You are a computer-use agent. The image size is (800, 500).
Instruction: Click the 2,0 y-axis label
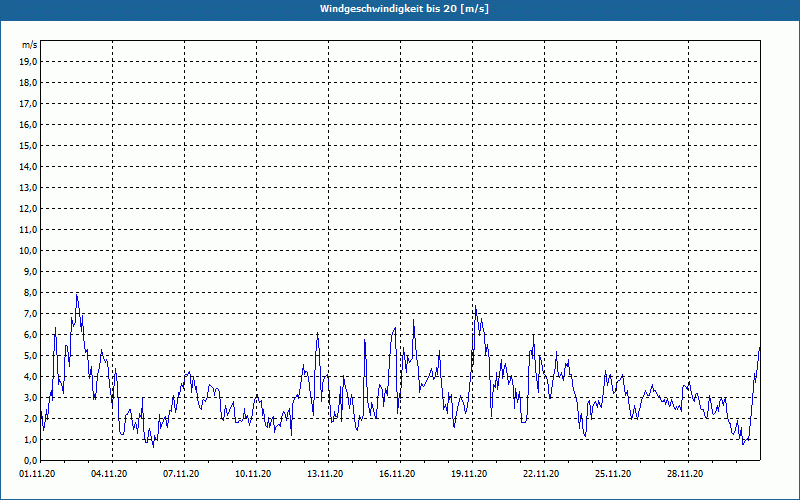(x=31, y=418)
